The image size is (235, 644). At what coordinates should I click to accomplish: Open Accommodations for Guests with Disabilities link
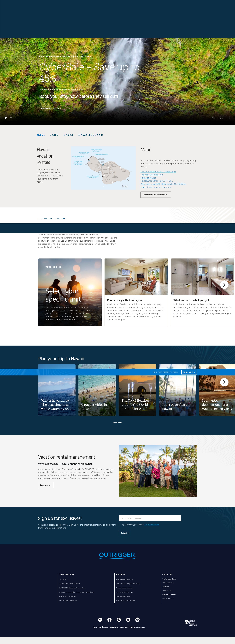pos(76,592)
